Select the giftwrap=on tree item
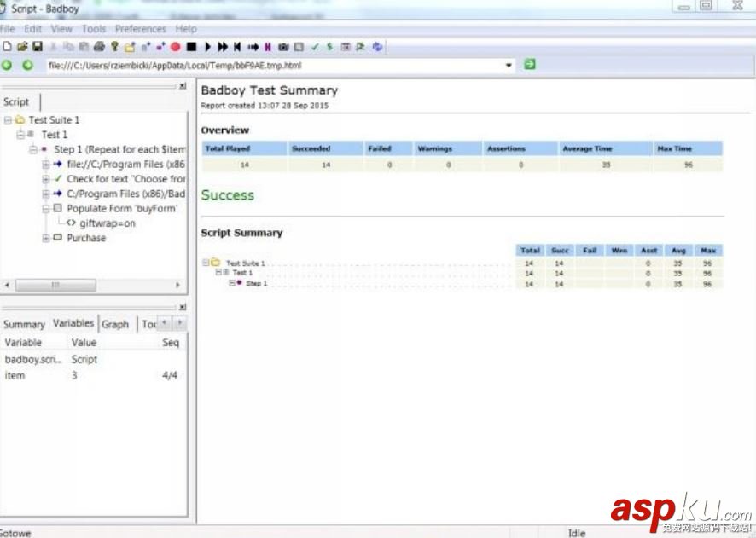Screen dimensions: 756x538 pos(107,223)
